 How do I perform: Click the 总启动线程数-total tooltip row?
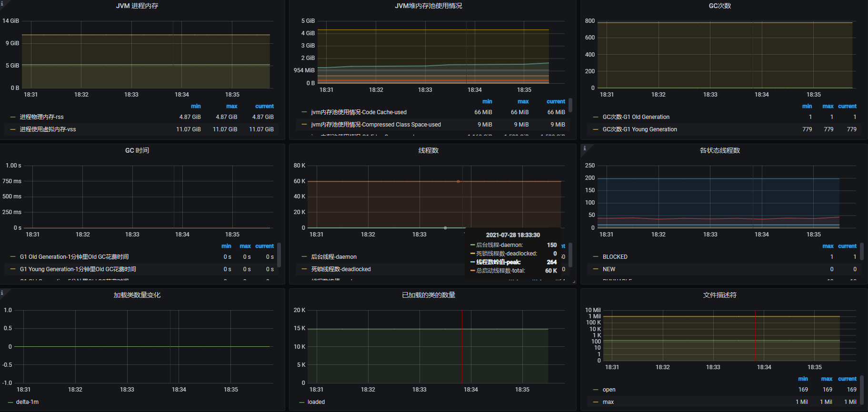513,271
